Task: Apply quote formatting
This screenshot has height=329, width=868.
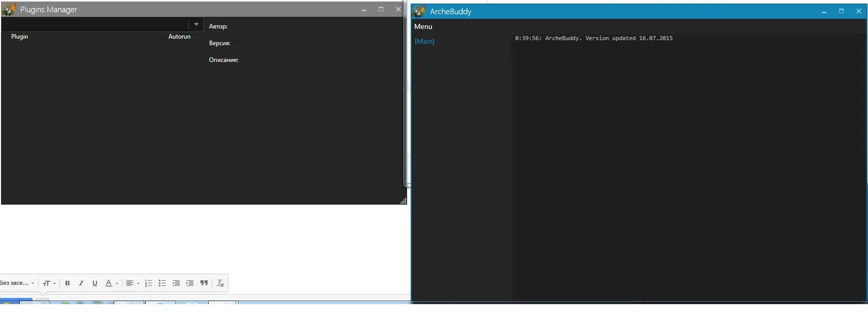Action: pos(204,283)
